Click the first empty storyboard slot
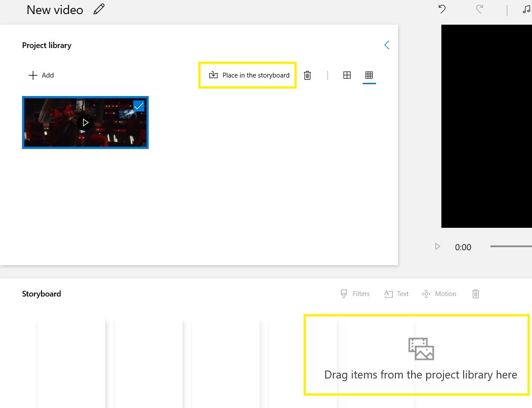This screenshot has height=408, width=532. [x=71, y=361]
